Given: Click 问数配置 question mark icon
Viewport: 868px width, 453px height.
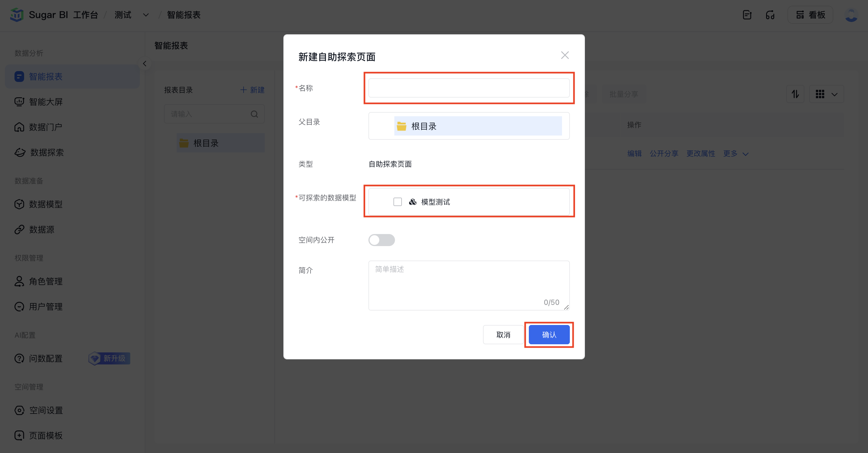Looking at the screenshot, I should 19,358.
